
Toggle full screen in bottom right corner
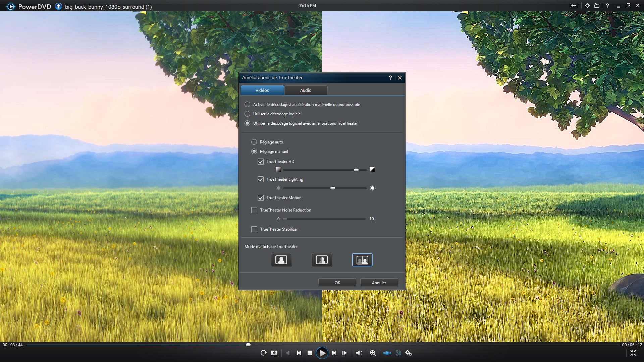click(633, 353)
